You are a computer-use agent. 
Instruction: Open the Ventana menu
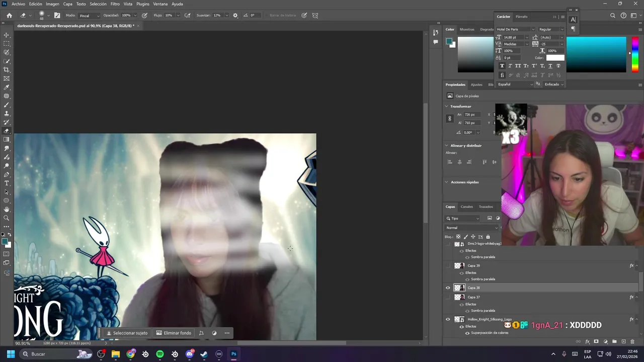point(160,4)
